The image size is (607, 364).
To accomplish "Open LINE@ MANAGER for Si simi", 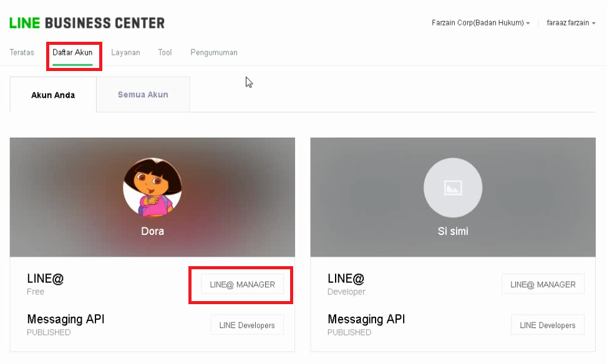I will click(x=543, y=285).
